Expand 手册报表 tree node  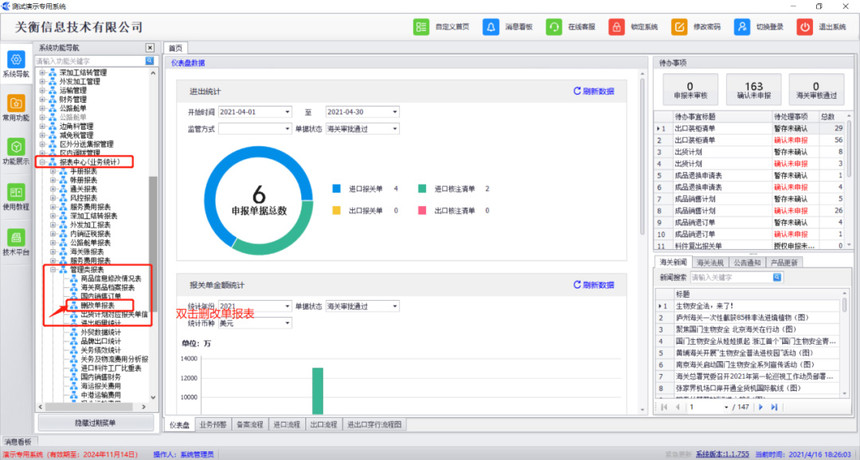(53, 171)
